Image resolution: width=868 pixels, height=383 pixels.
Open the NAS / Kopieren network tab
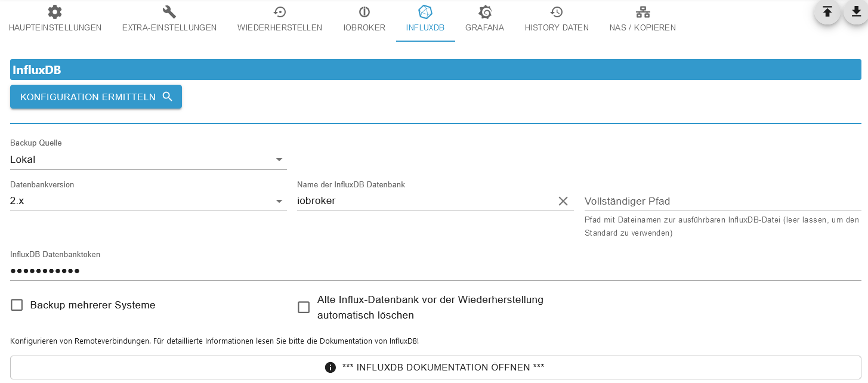pyautogui.click(x=642, y=20)
